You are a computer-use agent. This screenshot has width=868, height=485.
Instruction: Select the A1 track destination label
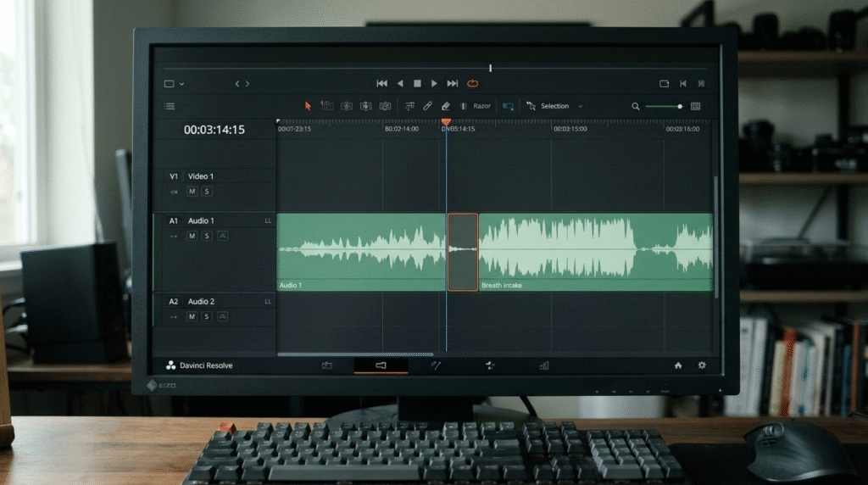coord(174,220)
